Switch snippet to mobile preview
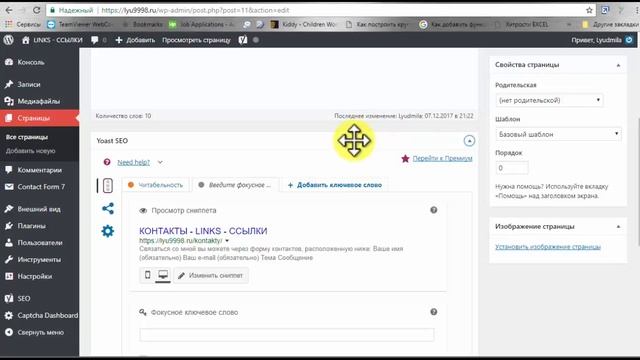 tap(147, 275)
